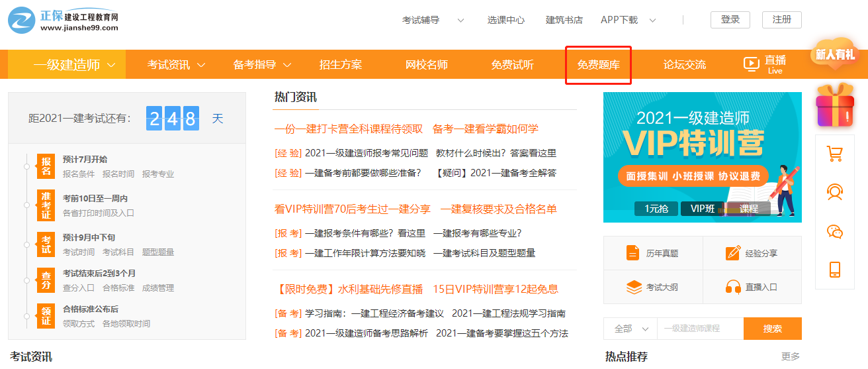Open the gift box 新人有礼 icon
The width and height of the screenshot is (868, 369).
tap(835, 106)
